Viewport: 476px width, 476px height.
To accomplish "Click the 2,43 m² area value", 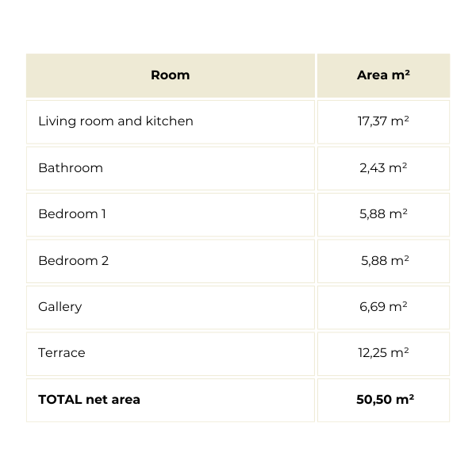I will (x=383, y=167).
